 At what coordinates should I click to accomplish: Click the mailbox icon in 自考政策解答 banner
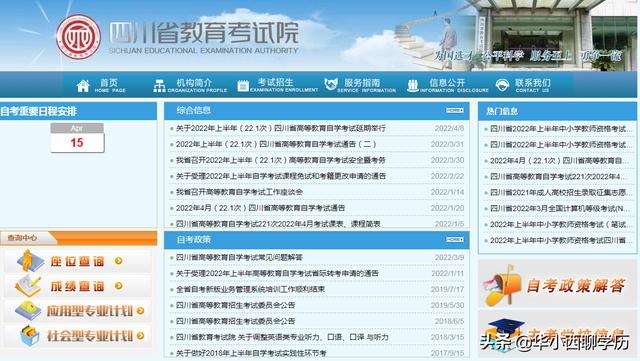(503, 285)
